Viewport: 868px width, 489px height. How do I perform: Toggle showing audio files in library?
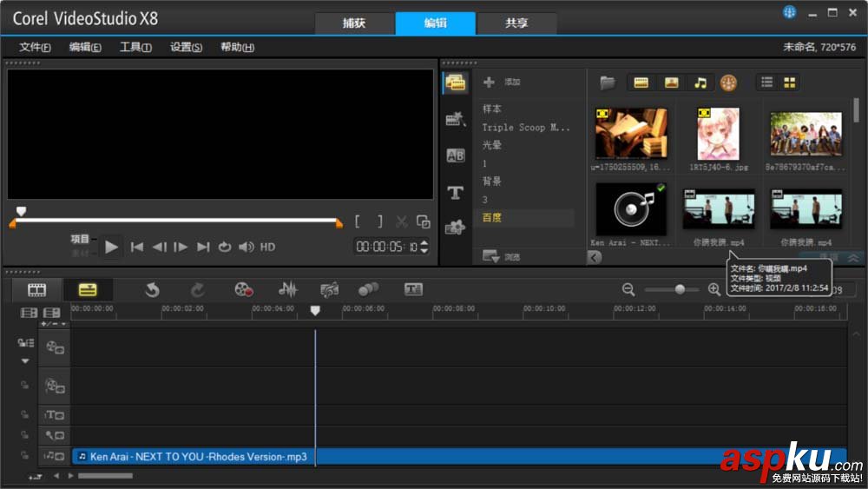pyautogui.click(x=700, y=83)
